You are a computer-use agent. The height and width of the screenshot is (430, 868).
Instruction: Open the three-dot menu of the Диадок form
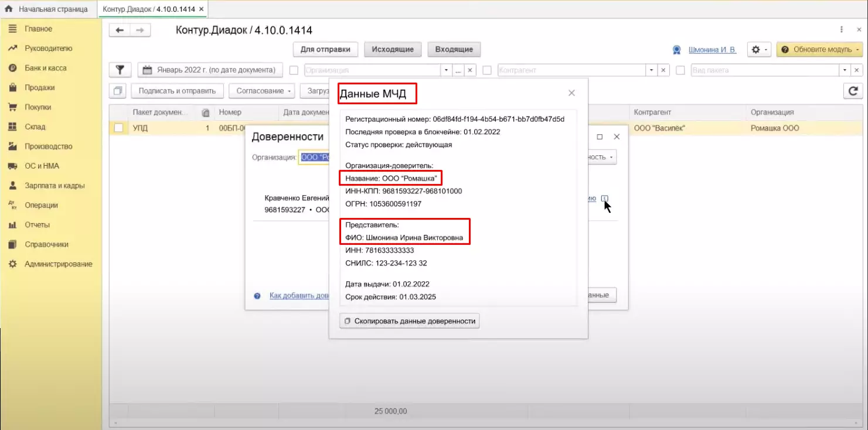843,30
